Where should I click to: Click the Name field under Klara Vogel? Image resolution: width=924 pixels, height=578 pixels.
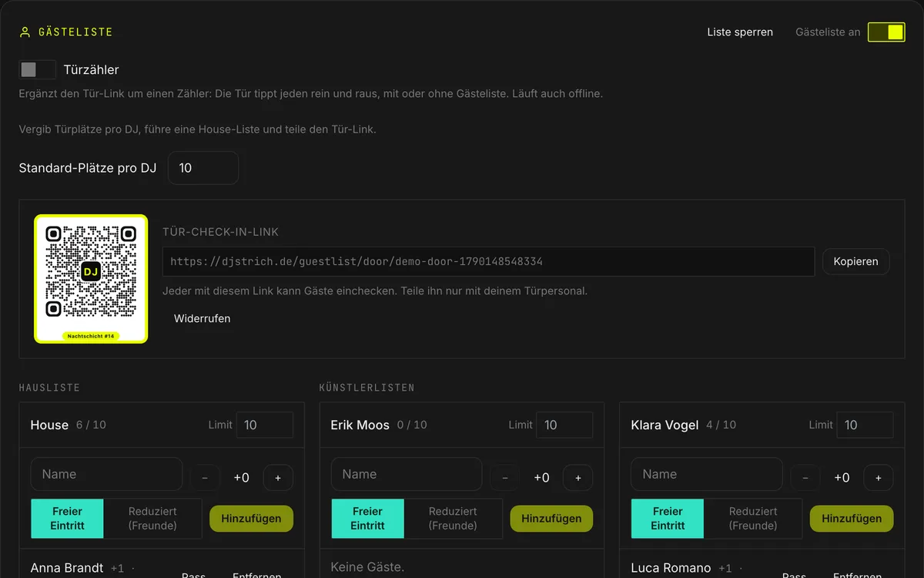click(x=707, y=475)
